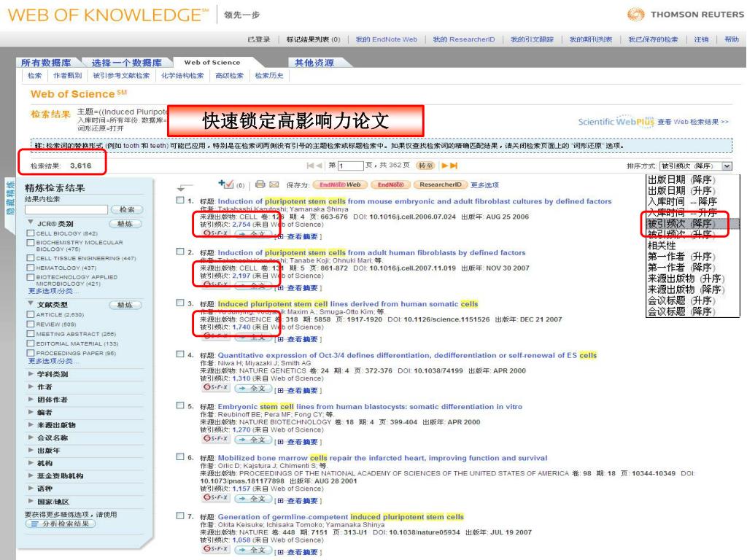Tick the ARTICLE document type checkbox

(31, 314)
